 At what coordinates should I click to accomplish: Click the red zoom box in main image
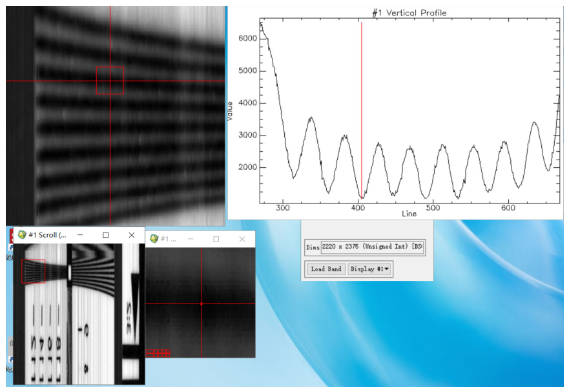click(x=110, y=81)
